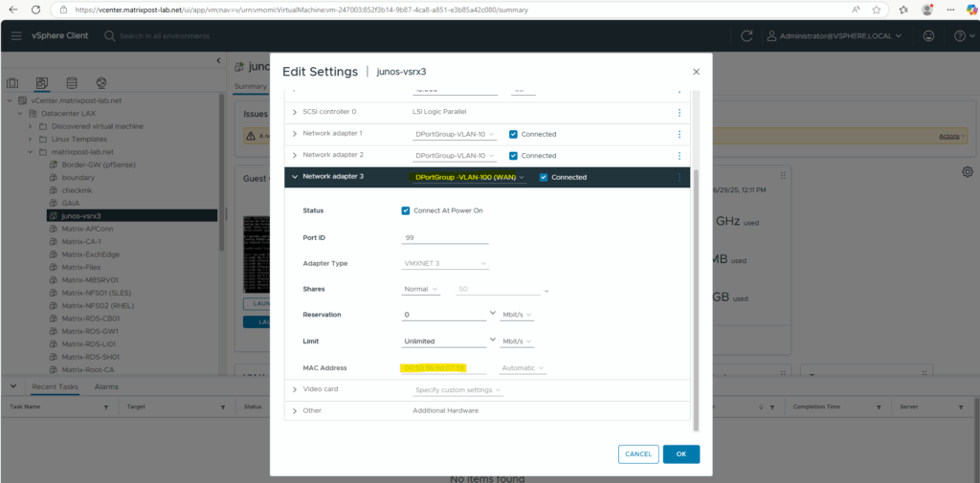The width and height of the screenshot is (980, 483).
Task: Switch to VMs and Templates inventory icon
Action: point(42,83)
